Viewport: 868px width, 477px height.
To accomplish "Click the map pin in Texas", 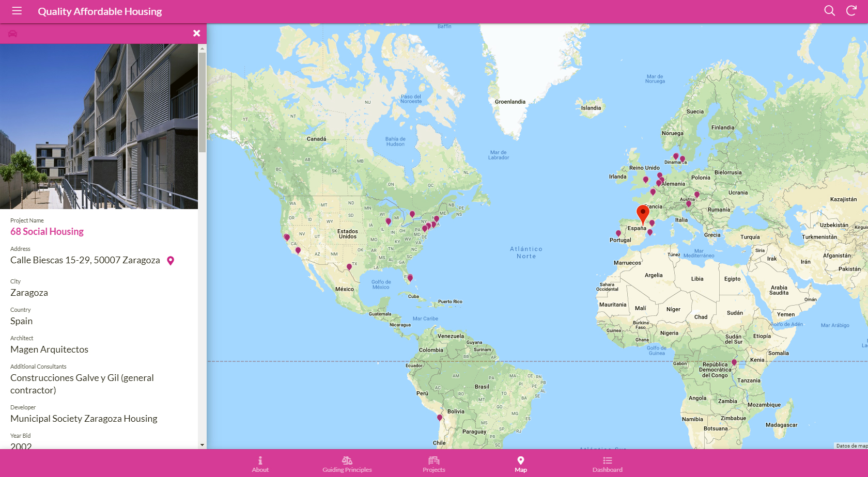I will click(x=349, y=267).
